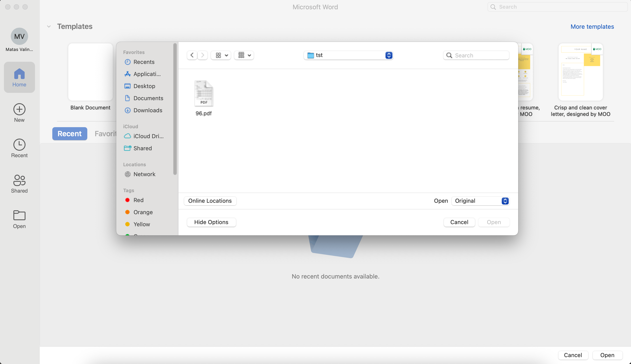Open the group-by options dropdown
Image resolution: width=631 pixels, height=364 pixels.
coord(244,55)
